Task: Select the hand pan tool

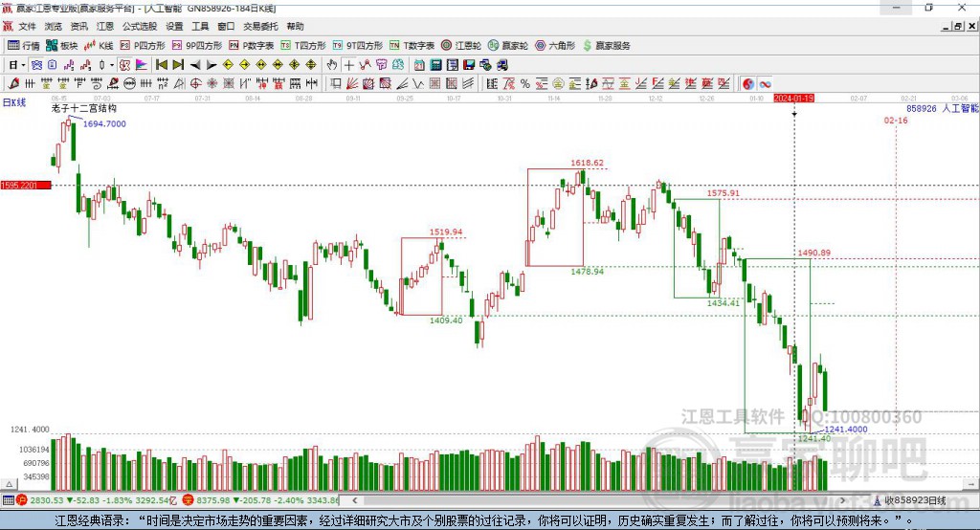Action: [x=332, y=65]
